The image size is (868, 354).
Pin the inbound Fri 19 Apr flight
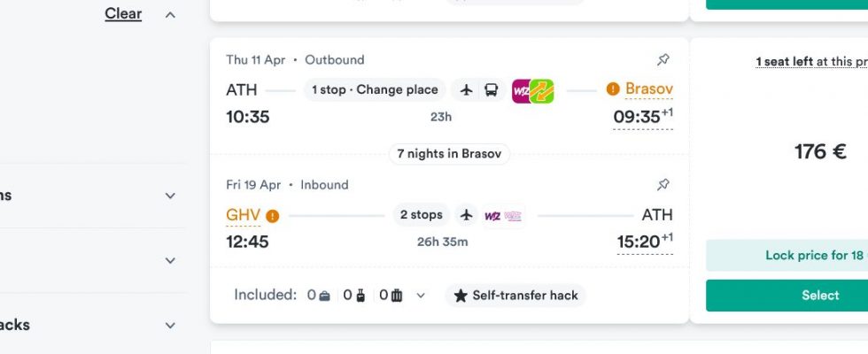pos(663,185)
